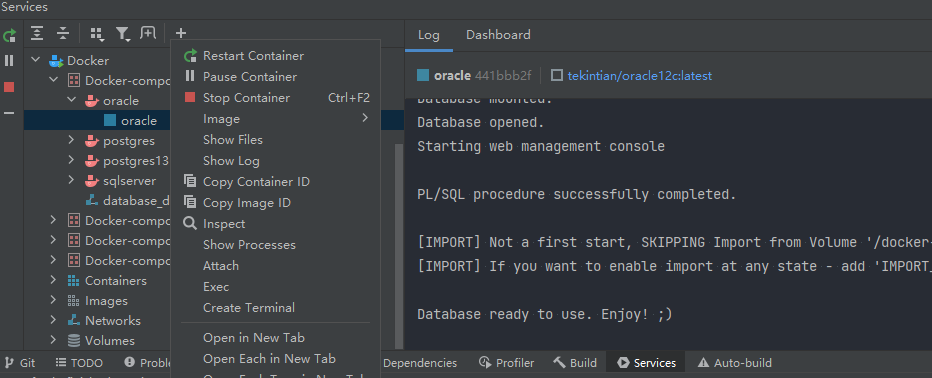Click Open in New Tab toolbar icon

(148, 33)
